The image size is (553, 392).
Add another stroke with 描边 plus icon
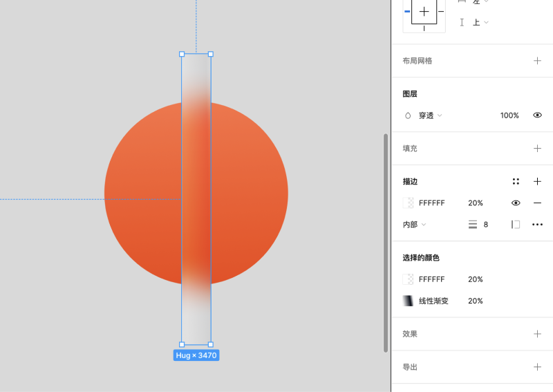[537, 181]
